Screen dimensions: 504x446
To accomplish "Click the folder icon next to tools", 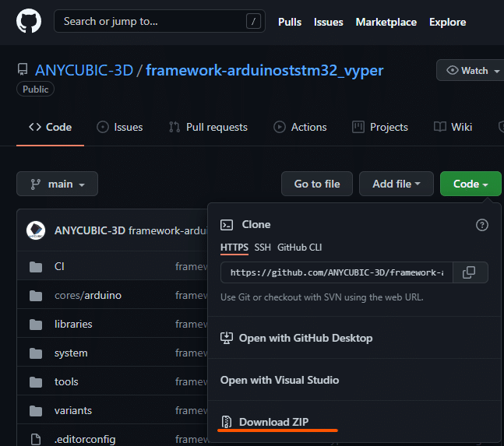I will coord(36,381).
